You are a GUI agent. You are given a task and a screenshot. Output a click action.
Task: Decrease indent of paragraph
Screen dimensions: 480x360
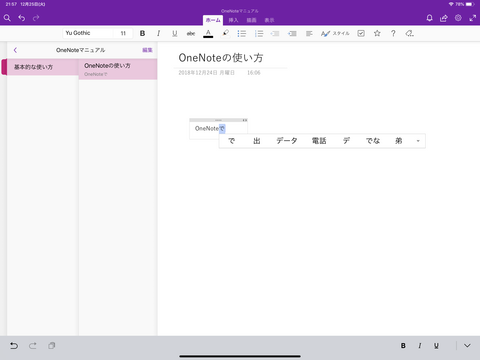pos(275,33)
